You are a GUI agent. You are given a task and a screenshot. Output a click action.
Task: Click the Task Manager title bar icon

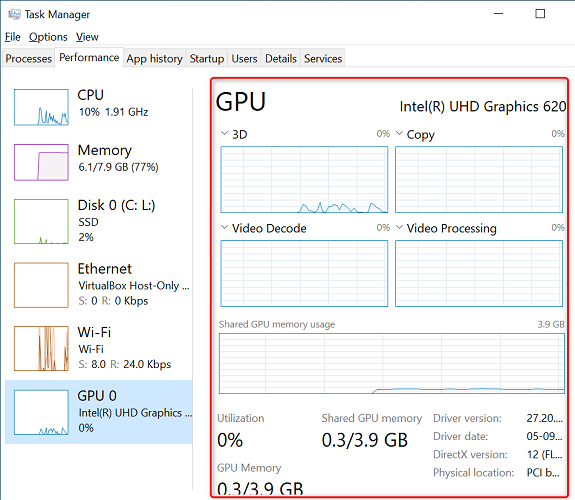(x=14, y=14)
